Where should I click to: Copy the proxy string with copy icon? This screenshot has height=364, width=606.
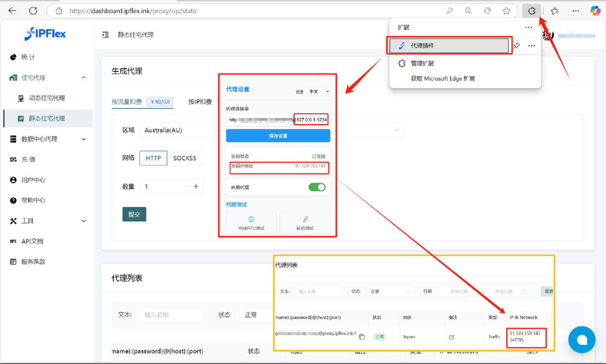pos(362,337)
